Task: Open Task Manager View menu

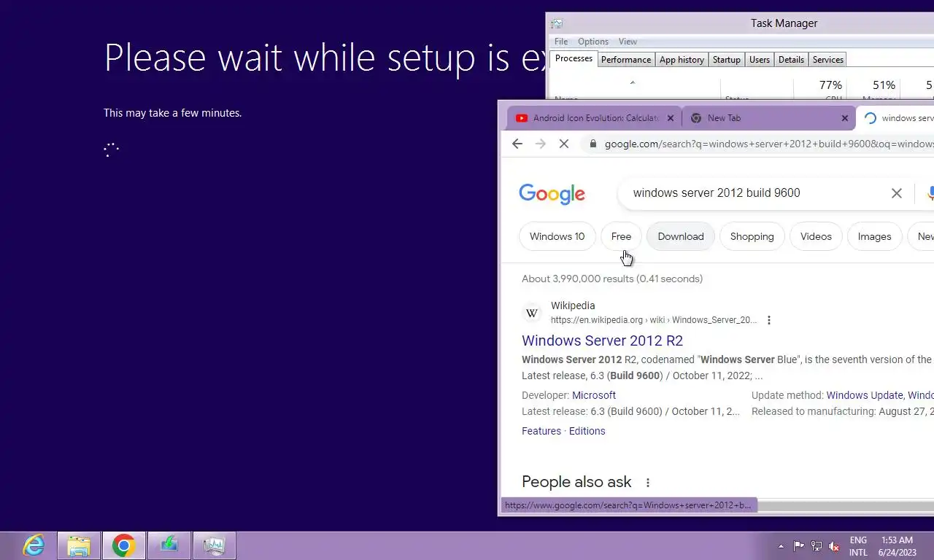Action: tap(628, 42)
